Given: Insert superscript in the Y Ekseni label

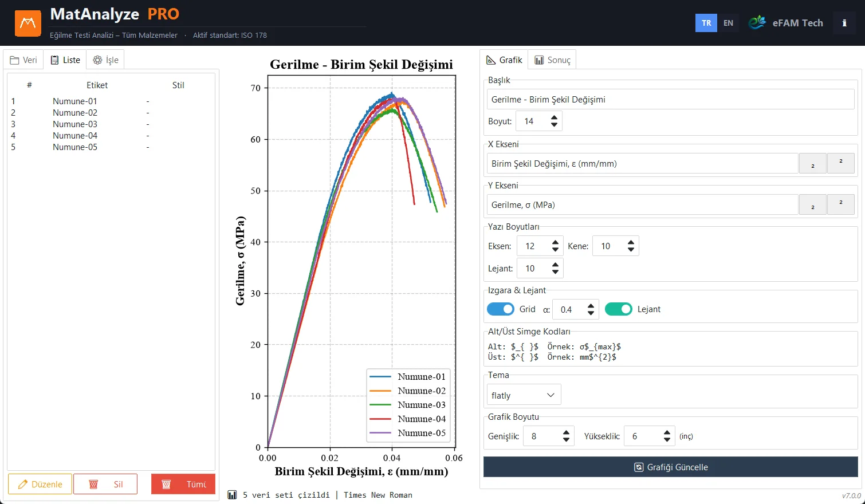Looking at the screenshot, I should (840, 204).
